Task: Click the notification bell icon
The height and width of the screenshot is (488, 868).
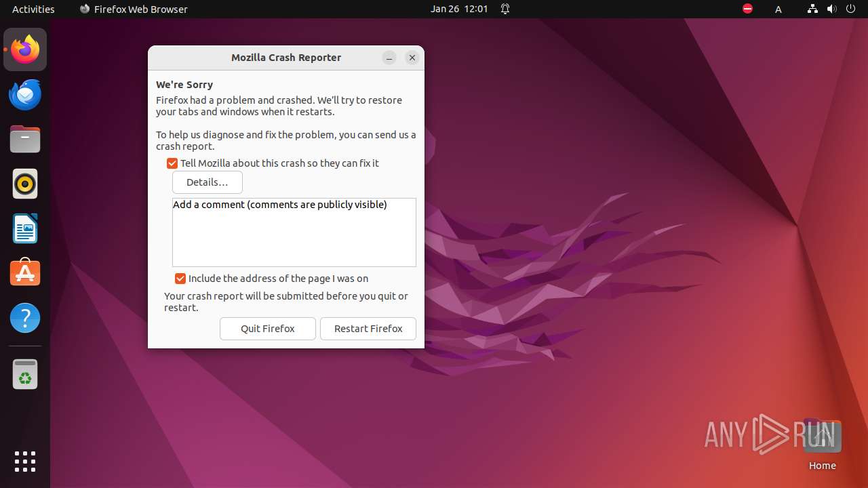Action: point(505,9)
